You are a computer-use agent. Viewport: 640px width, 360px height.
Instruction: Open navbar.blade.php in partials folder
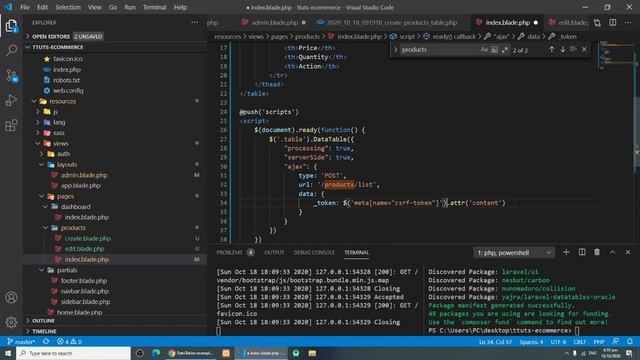[85, 291]
